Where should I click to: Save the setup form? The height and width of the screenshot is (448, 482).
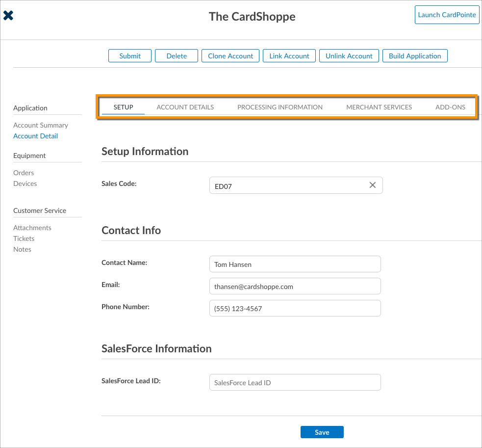(322, 432)
